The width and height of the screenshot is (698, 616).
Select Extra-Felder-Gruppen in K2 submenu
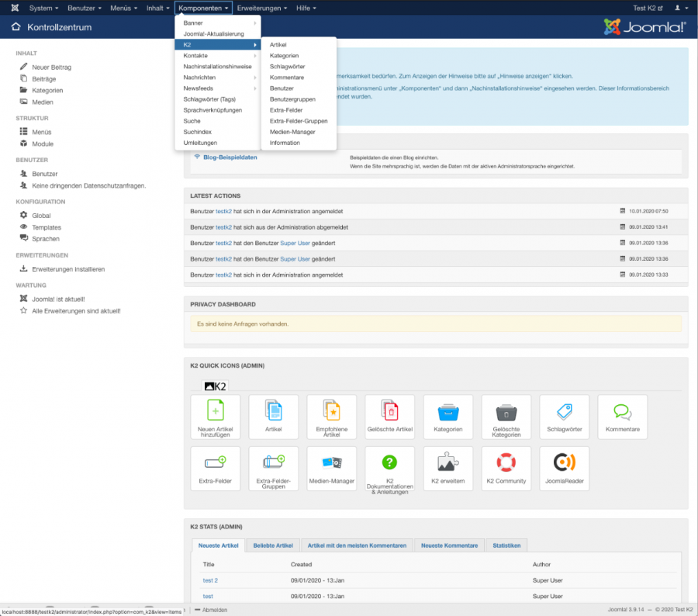(x=299, y=121)
